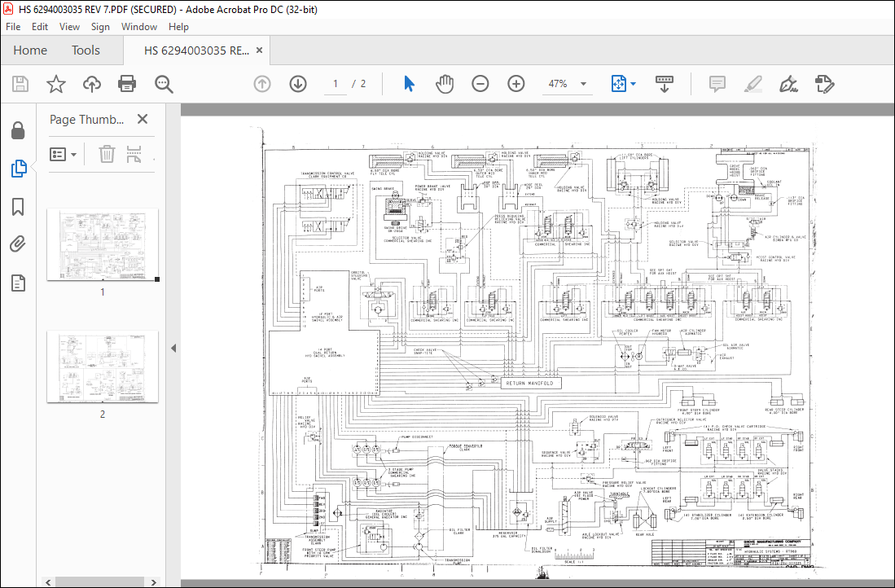
Task: Click the Return Manifold label in schematic
Action: coord(529,383)
